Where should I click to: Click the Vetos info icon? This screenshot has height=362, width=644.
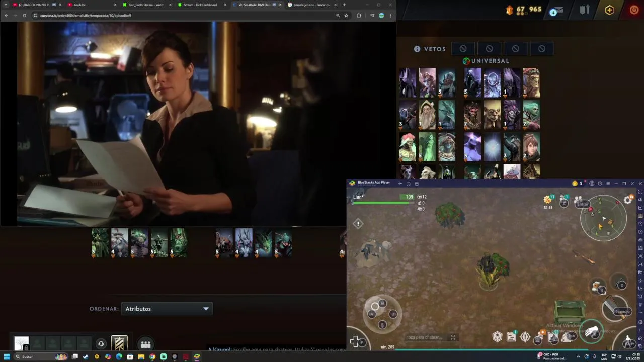(417, 49)
